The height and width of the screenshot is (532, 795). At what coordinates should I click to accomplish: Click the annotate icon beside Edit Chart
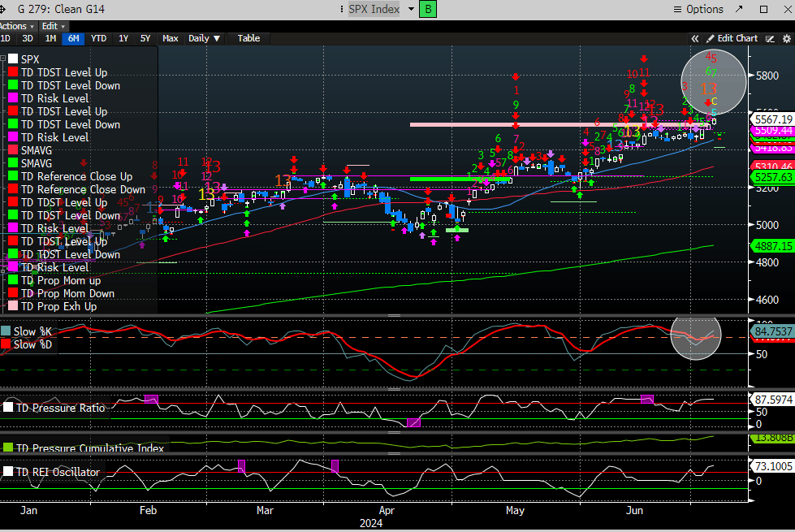point(771,38)
